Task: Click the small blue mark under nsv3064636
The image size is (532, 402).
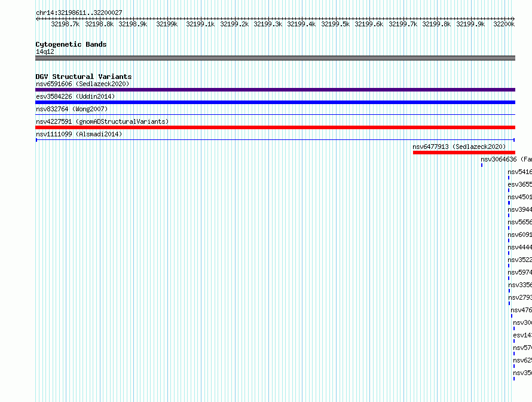Action: tap(482, 165)
